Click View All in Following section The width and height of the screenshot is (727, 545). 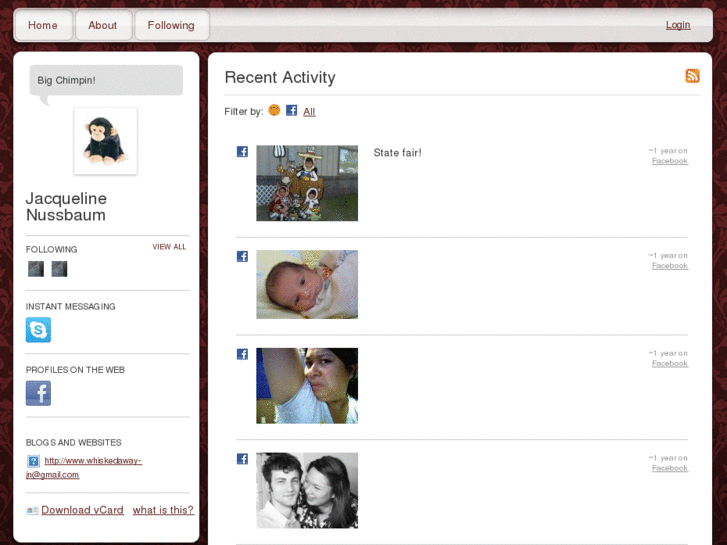coord(169,247)
